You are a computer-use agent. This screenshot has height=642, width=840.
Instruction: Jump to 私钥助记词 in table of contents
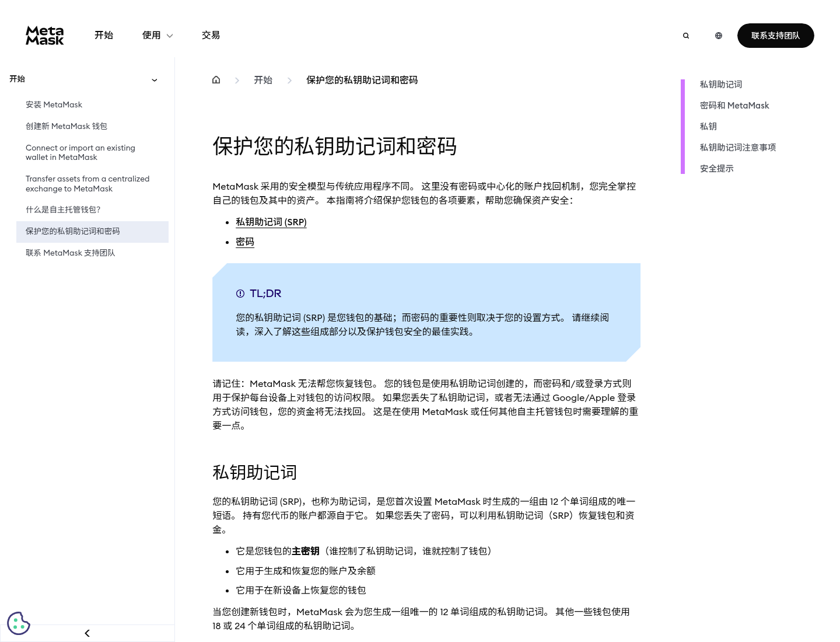(721, 85)
